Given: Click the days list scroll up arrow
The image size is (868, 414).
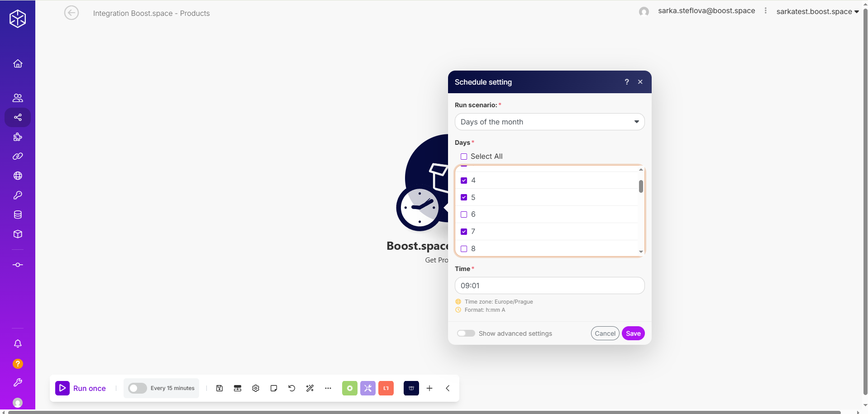Looking at the screenshot, I should [x=641, y=169].
